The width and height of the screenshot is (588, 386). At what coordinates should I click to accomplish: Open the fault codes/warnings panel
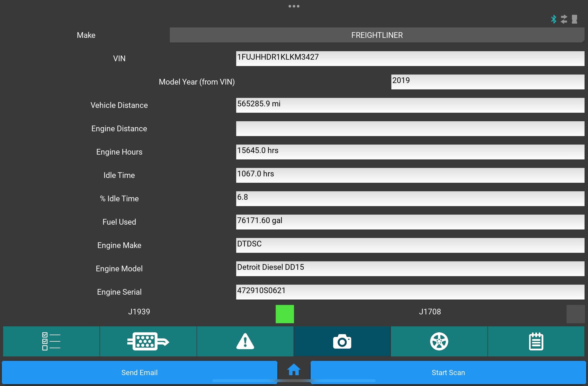[245, 340]
